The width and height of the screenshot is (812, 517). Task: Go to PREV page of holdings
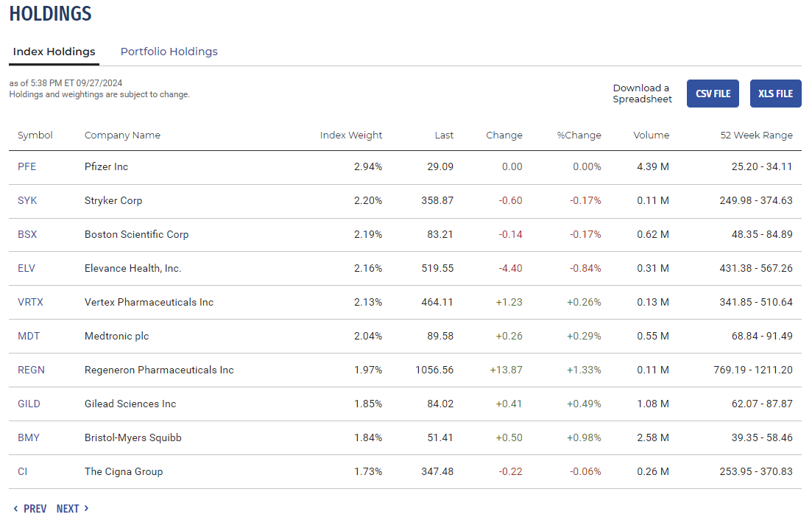pos(30,509)
